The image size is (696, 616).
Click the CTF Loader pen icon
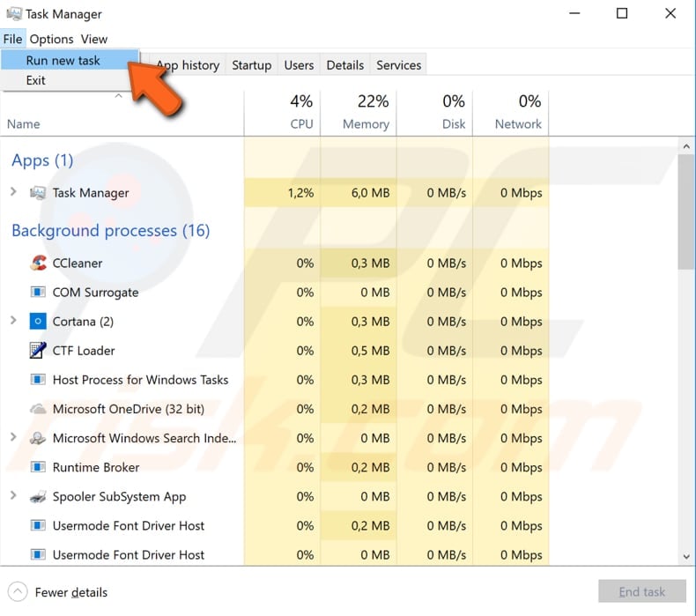(38, 351)
